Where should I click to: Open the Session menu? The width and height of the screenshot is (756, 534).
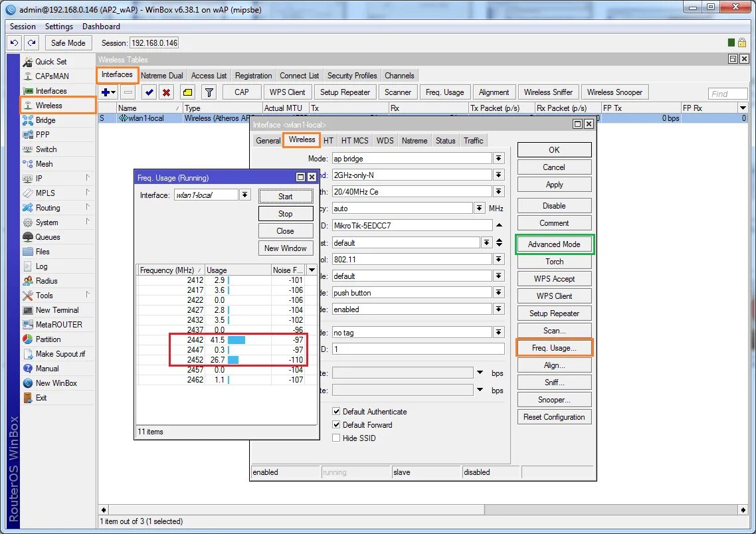coord(23,27)
